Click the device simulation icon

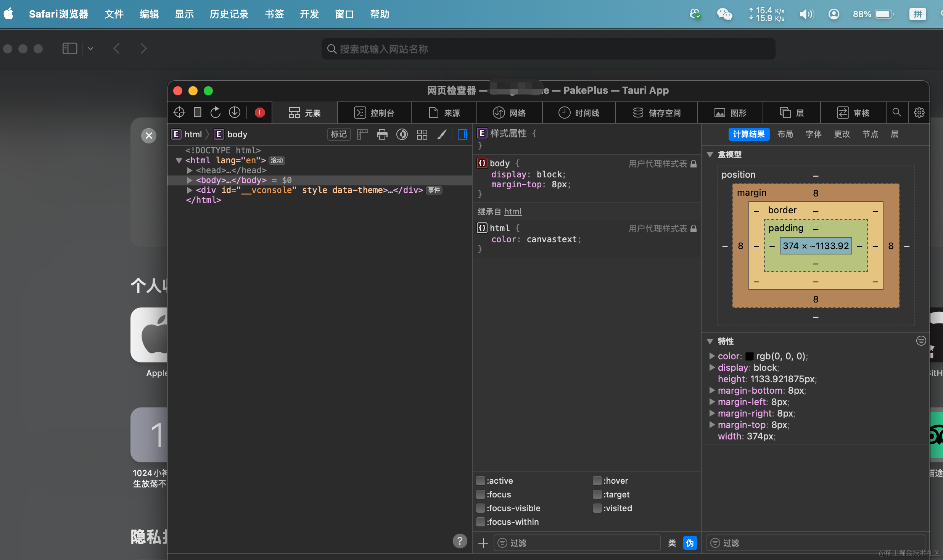point(198,113)
